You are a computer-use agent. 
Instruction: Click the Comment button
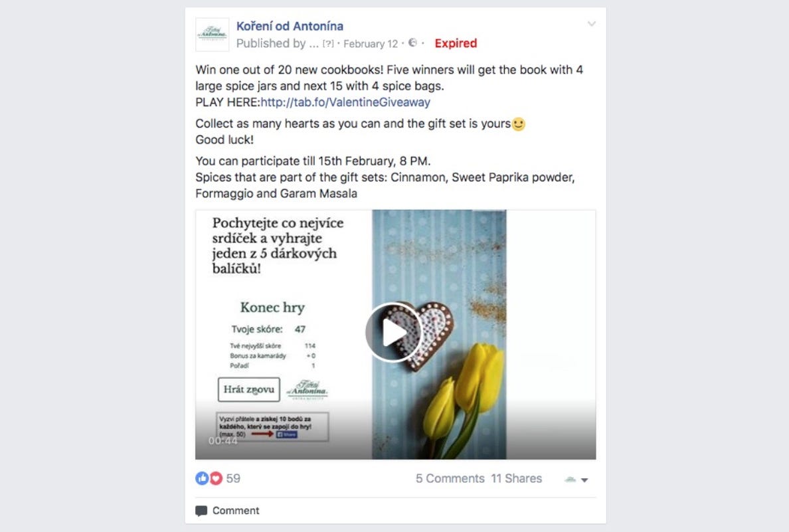(x=227, y=510)
